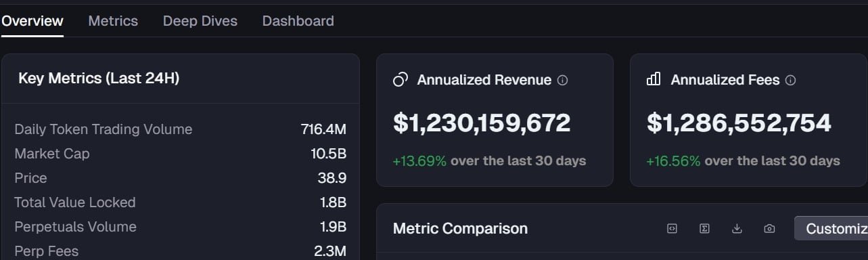Click the embed code icon in Metric Comparison
This screenshot has width=868, height=260.
pyautogui.click(x=672, y=229)
